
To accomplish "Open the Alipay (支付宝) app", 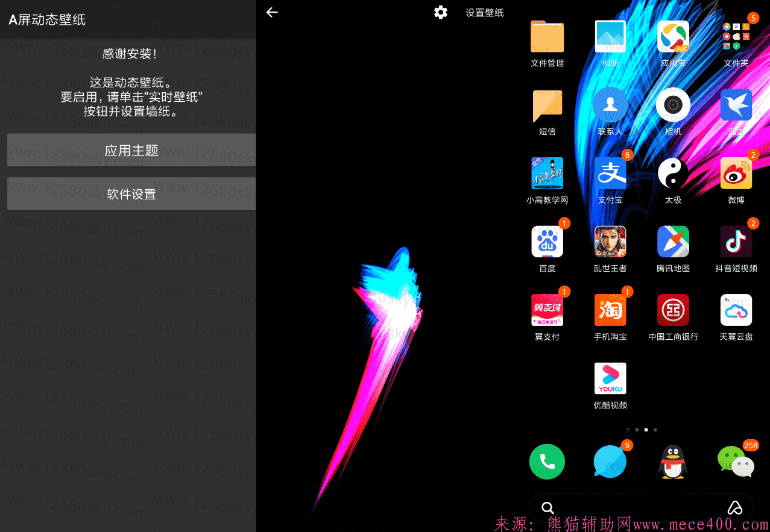I will click(x=610, y=173).
